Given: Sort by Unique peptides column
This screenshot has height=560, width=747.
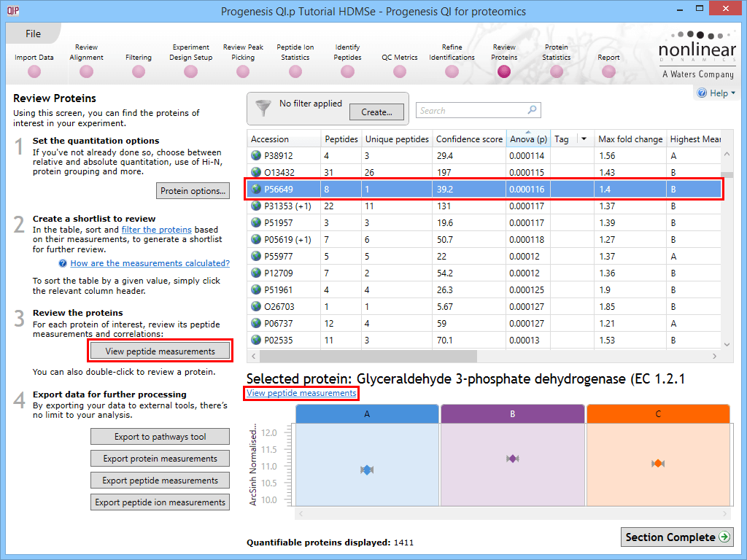Looking at the screenshot, I should (397, 139).
